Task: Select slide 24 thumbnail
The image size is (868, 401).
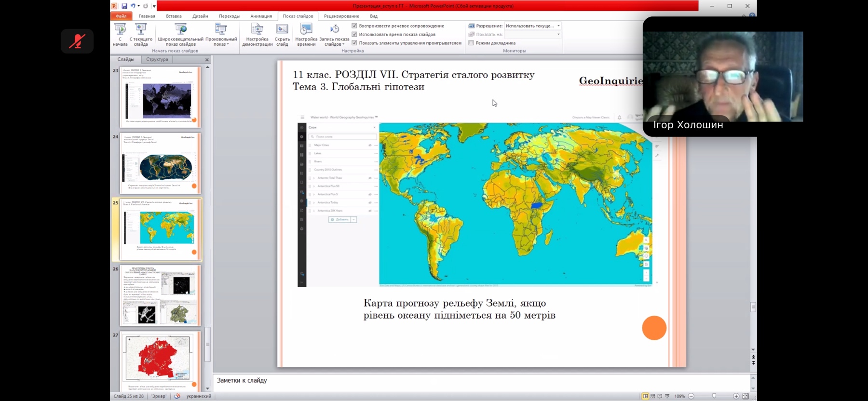Action: pos(161,164)
